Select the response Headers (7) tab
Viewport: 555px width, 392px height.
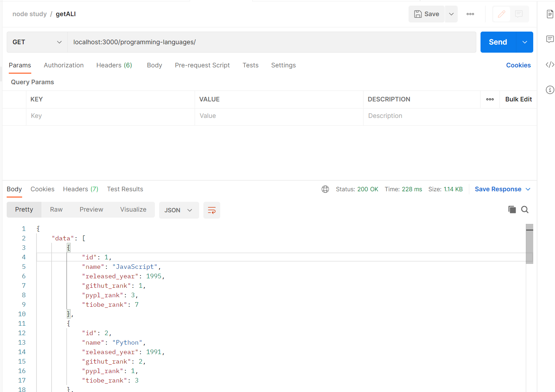pos(81,189)
